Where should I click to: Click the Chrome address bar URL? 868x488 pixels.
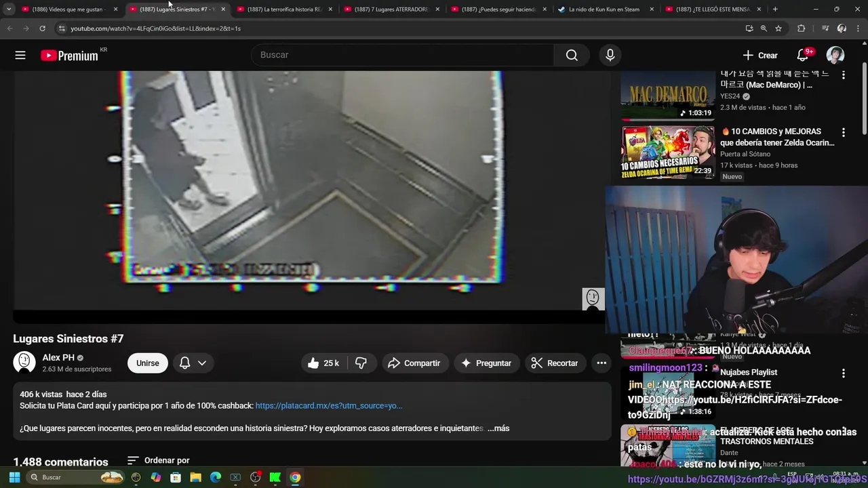coord(156,28)
